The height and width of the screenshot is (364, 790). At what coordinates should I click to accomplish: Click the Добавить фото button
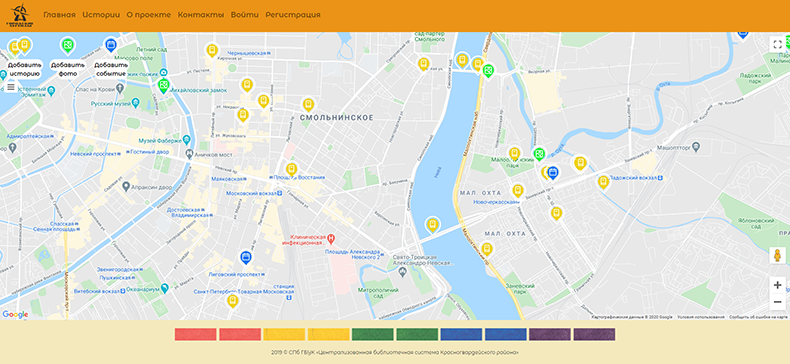click(x=68, y=69)
